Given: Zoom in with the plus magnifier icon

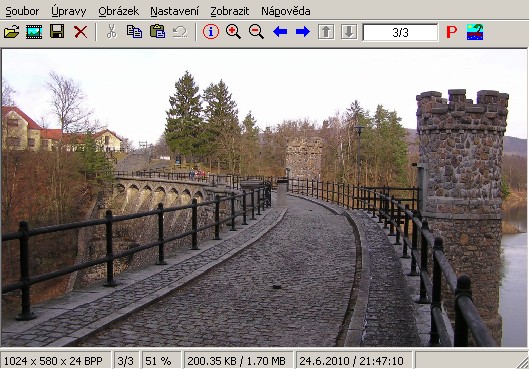Looking at the screenshot, I should click(x=233, y=32).
